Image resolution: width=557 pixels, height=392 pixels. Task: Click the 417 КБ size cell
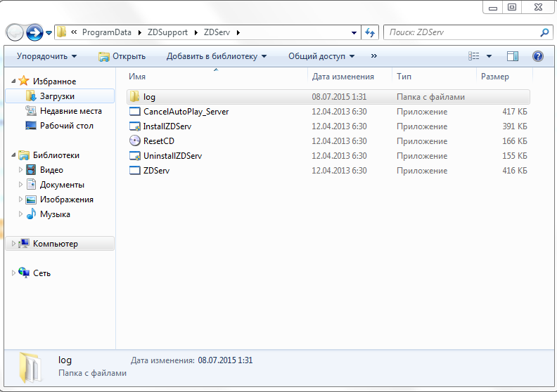tap(514, 112)
